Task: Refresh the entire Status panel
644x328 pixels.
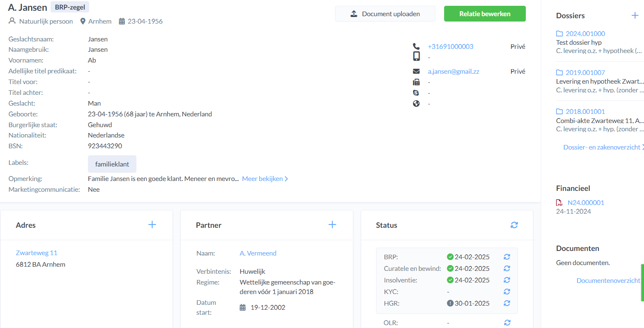Action: pyautogui.click(x=514, y=225)
